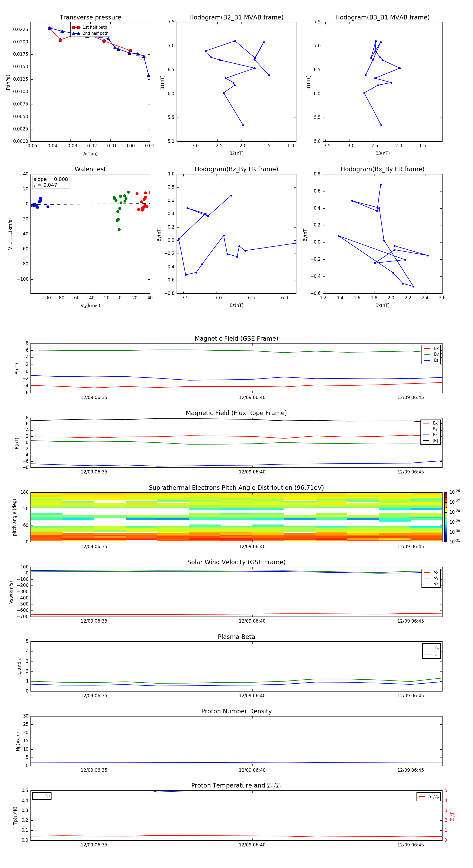Click Bz in the GSE magnetic field legend

431,360
